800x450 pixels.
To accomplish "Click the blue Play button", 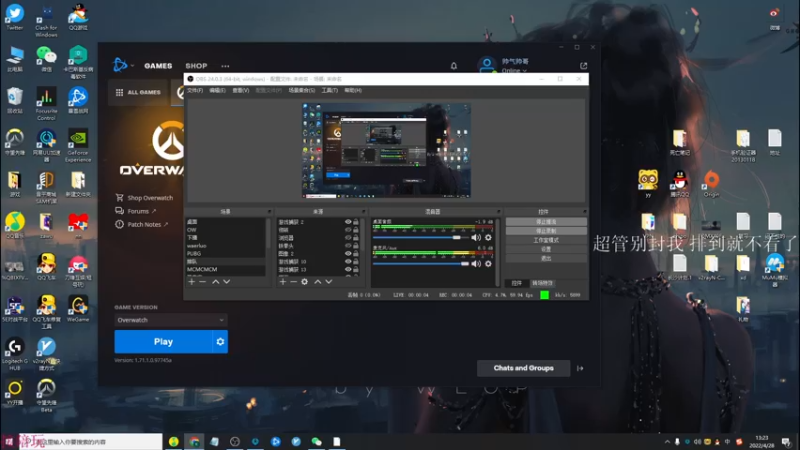I will 163,342.
